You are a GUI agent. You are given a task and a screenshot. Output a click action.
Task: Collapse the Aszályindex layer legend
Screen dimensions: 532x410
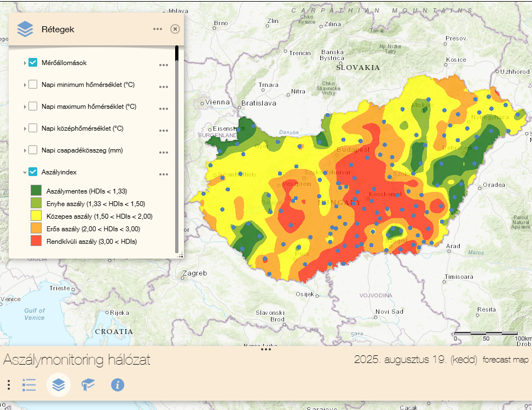(x=25, y=173)
